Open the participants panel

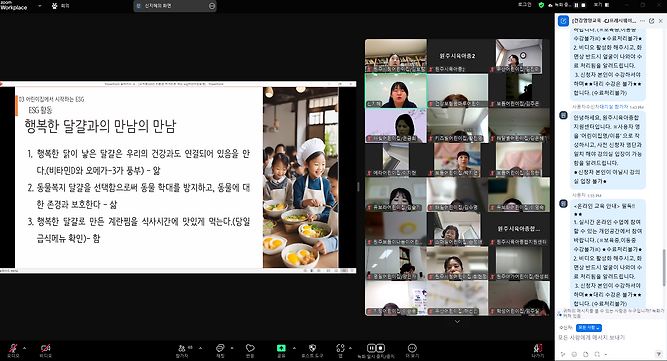coord(183,350)
